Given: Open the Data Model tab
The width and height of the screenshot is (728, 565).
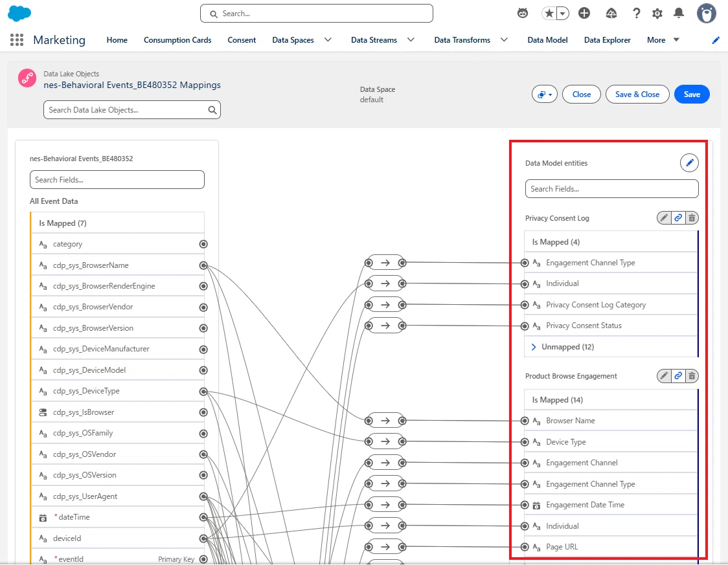Looking at the screenshot, I should tap(547, 40).
